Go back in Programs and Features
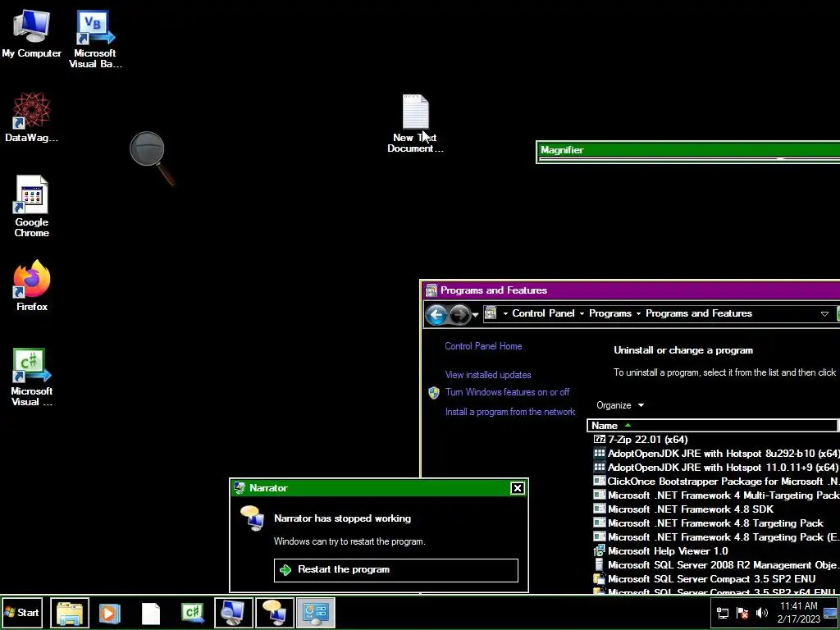 pyautogui.click(x=436, y=314)
